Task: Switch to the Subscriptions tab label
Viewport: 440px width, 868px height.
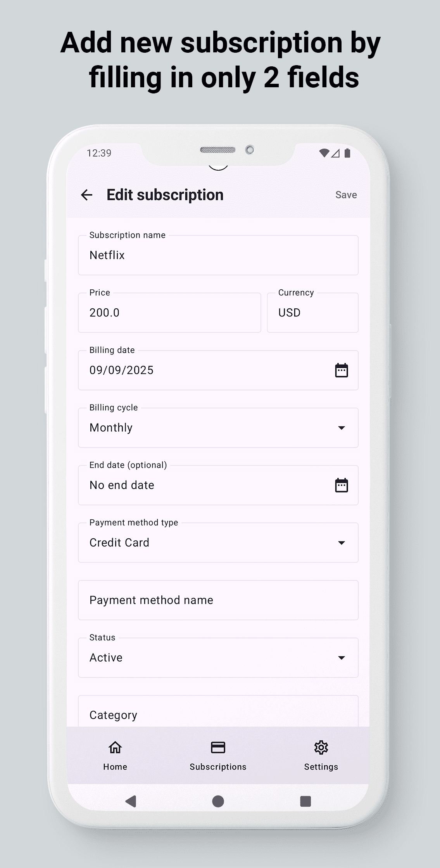Action: [218, 767]
